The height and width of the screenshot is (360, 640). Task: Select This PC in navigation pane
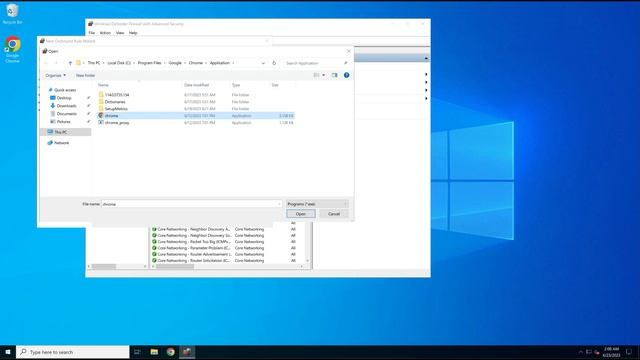(65, 132)
